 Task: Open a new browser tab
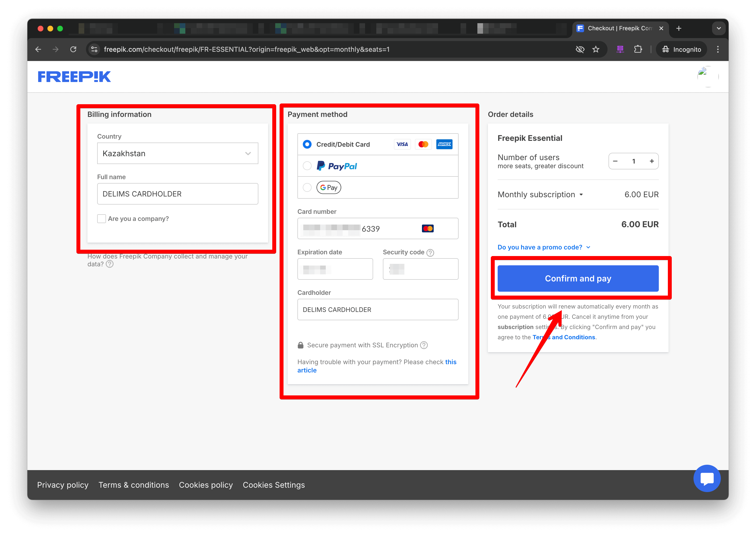click(679, 28)
